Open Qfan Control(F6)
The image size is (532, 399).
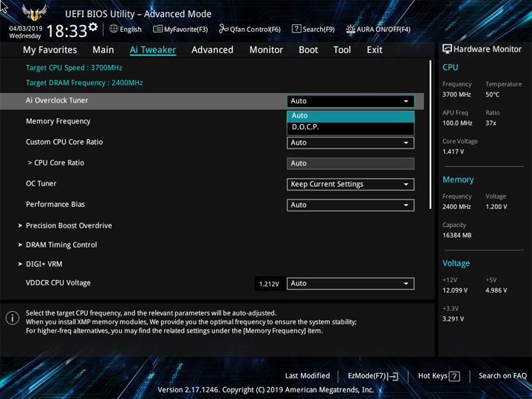[250, 29]
